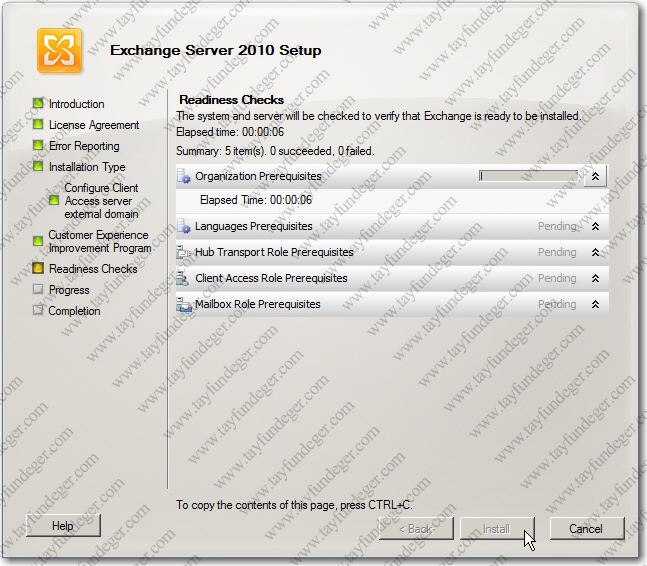This screenshot has height=566, width=647.
Task: Click the 'system and server will be checked' description
Action: pyautogui.click(x=378, y=116)
